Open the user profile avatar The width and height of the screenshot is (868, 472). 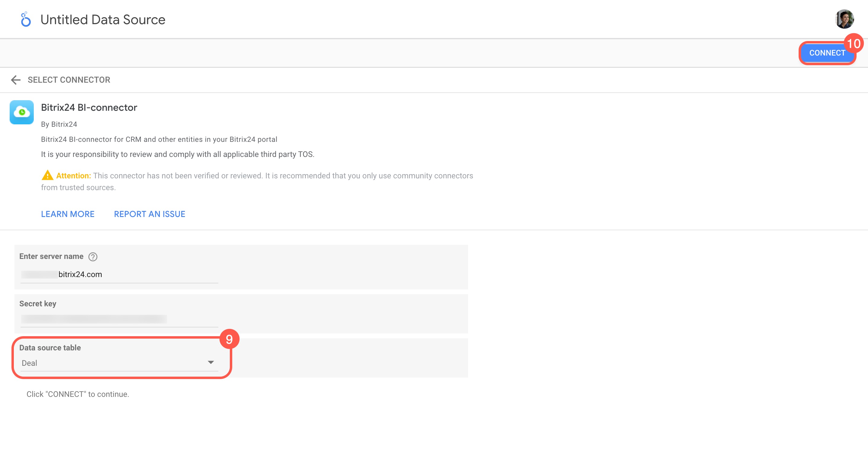(844, 19)
